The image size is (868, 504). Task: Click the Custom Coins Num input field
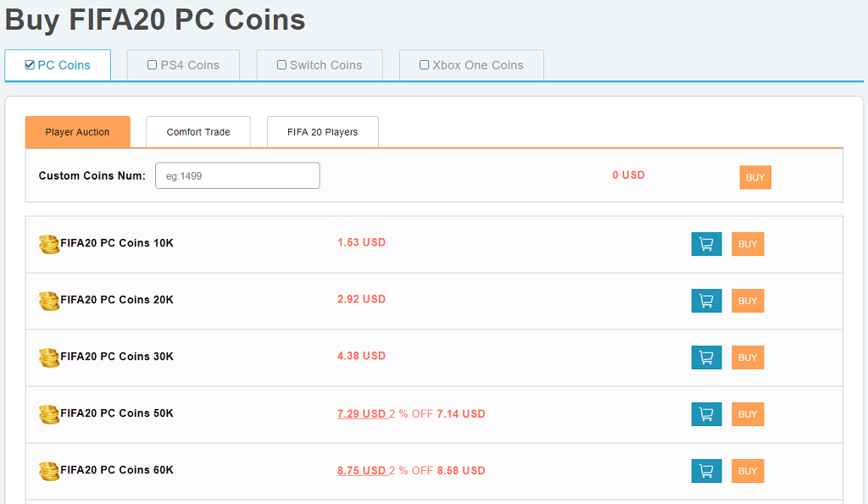pos(237,175)
